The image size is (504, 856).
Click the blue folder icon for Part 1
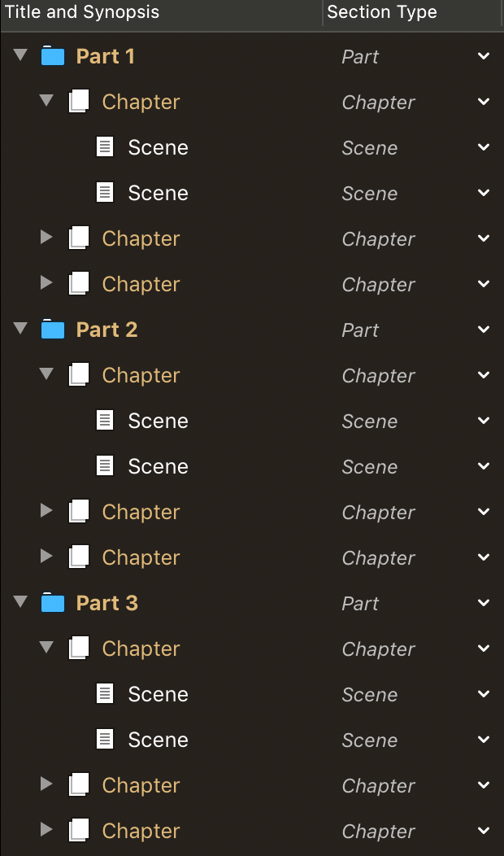(53, 56)
